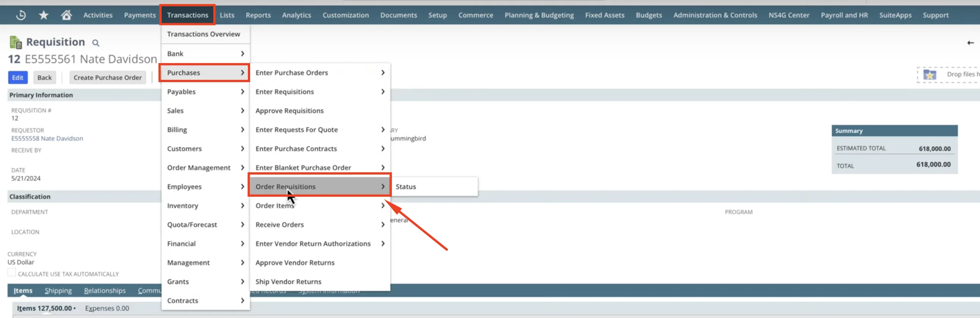Image resolution: width=980 pixels, height=318 pixels.
Task: Switch to the Shipping tab
Action: pos(58,291)
